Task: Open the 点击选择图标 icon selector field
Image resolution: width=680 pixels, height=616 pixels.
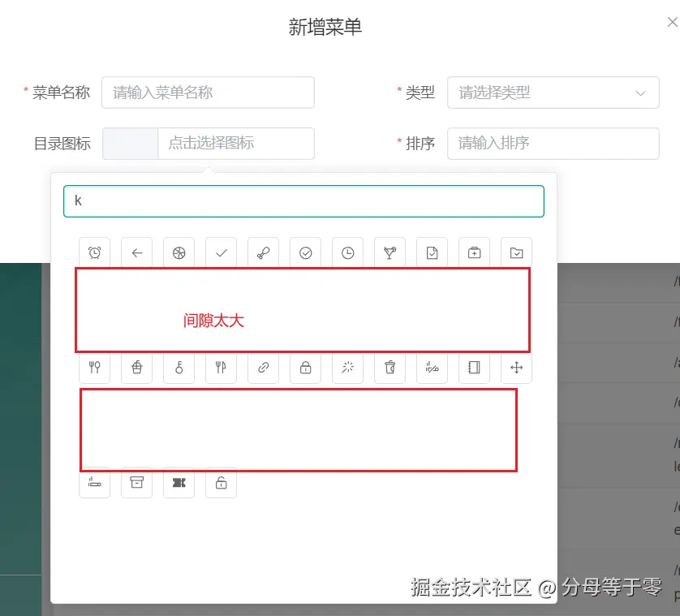Action: coord(236,143)
